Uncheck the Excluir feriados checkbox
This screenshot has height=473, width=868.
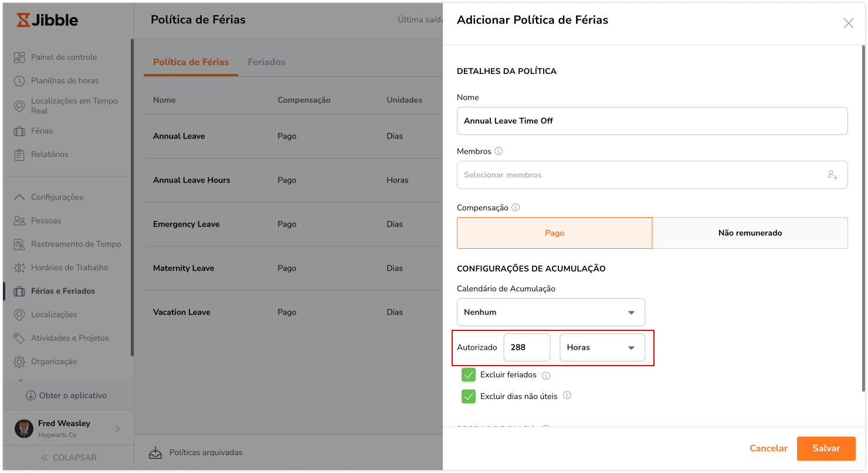point(469,375)
